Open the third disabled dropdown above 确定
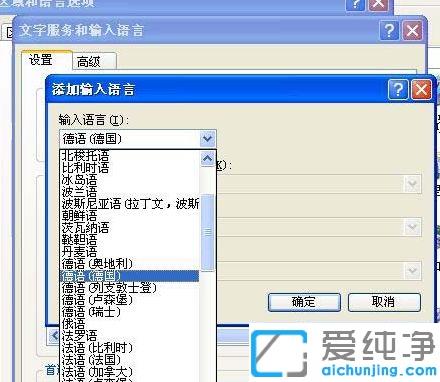This screenshot has width=440, height=382. (413, 270)
